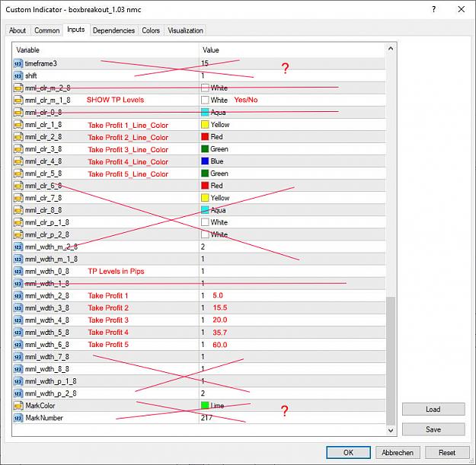The height and width of the screenshot is (465, 476).
Task: Select value 217 of MarkNumber
Action: 206,418
